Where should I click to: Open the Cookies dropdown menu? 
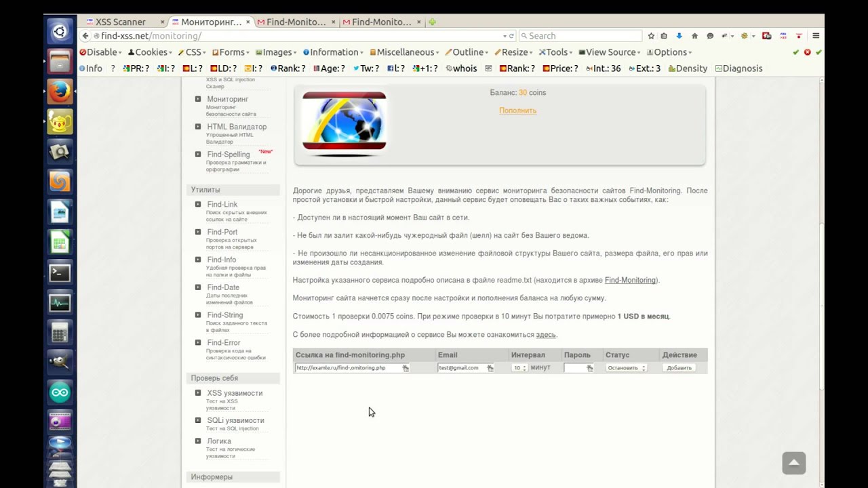[151, 52]
